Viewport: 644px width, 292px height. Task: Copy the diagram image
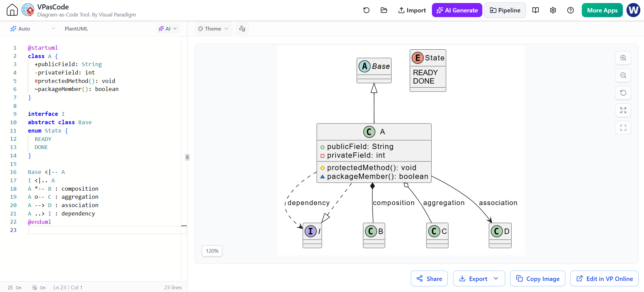coord(538,279)
